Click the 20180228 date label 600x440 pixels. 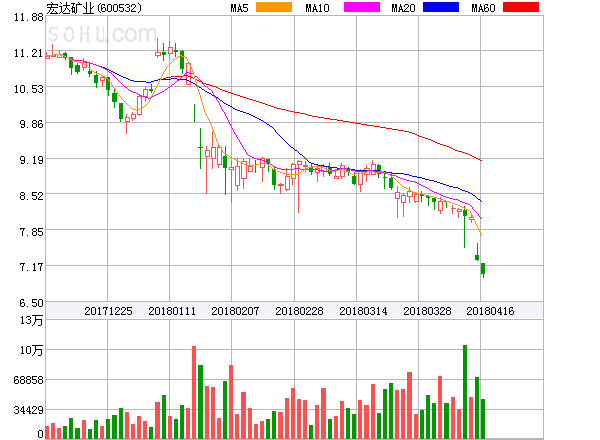point(299,311)
